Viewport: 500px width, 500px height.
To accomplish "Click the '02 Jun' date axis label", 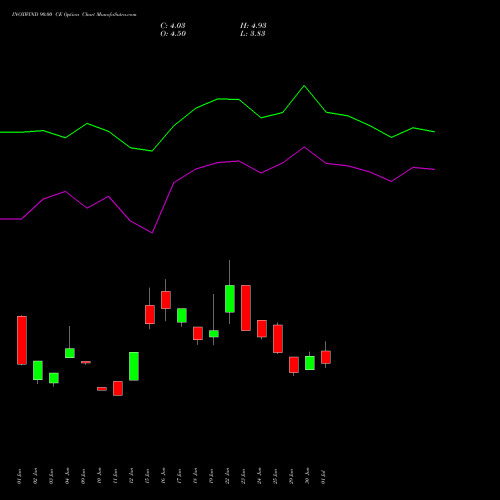I will pyautogui.click(x=35, y=476).
